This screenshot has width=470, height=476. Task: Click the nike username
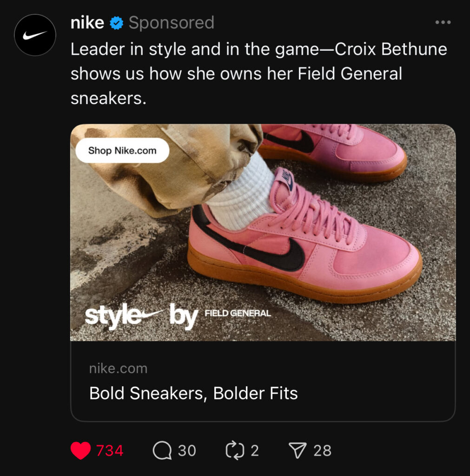(x=87, y=23)
